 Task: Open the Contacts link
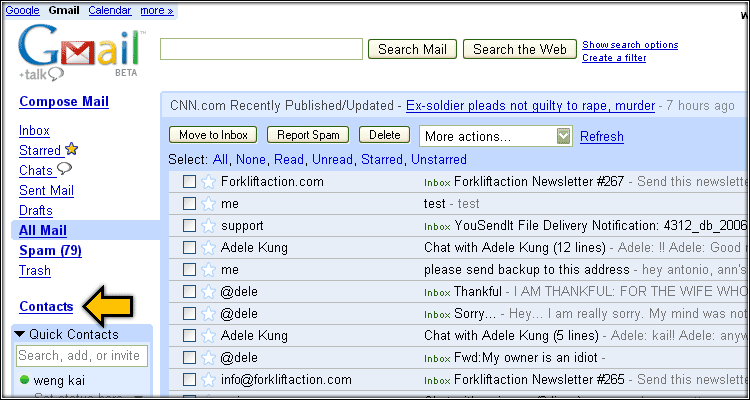click(x=46, y=307)
